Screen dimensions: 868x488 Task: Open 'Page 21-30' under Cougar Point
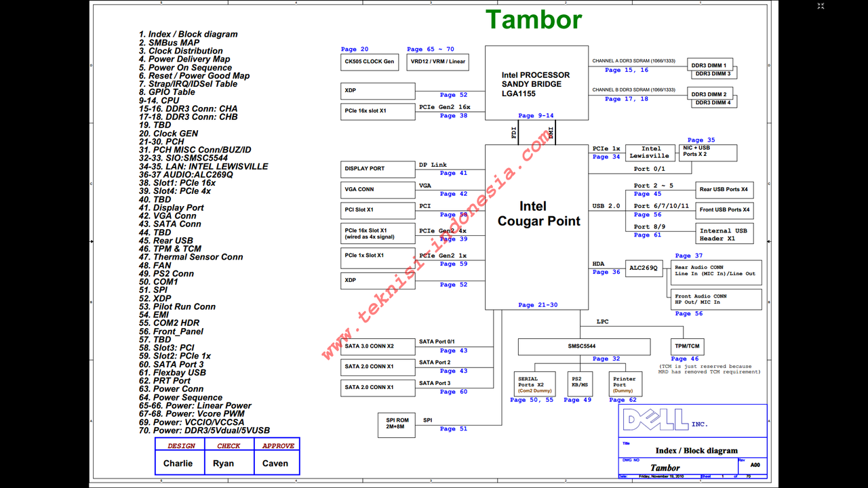tap(538, 305)
